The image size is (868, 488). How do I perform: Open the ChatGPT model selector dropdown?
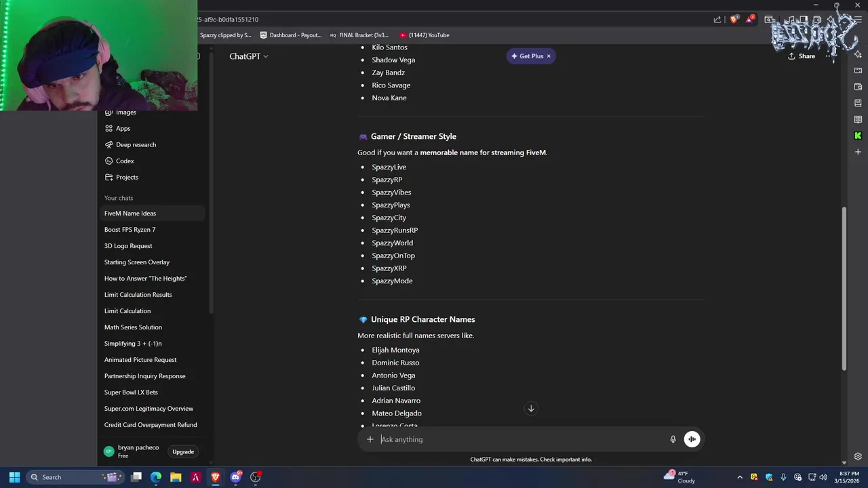249,56
